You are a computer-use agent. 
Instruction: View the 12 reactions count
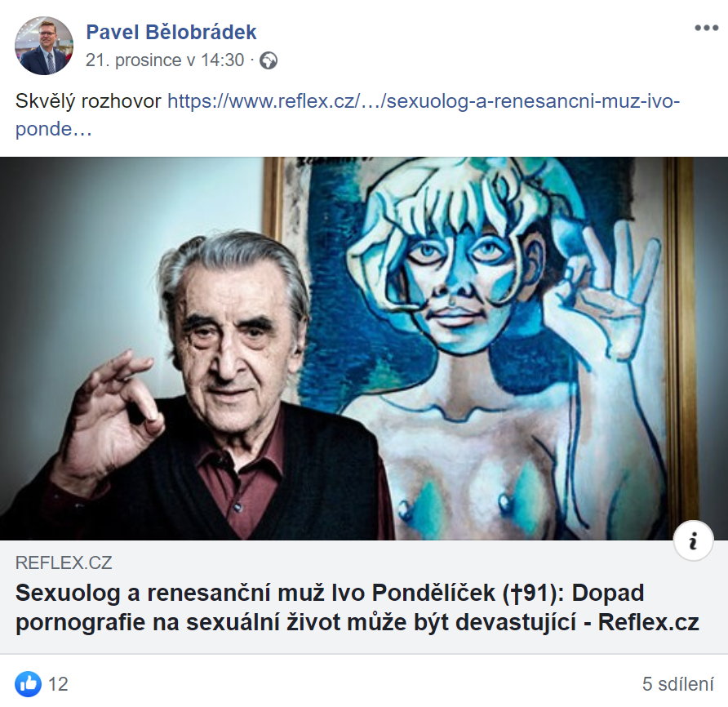(58, 684)
